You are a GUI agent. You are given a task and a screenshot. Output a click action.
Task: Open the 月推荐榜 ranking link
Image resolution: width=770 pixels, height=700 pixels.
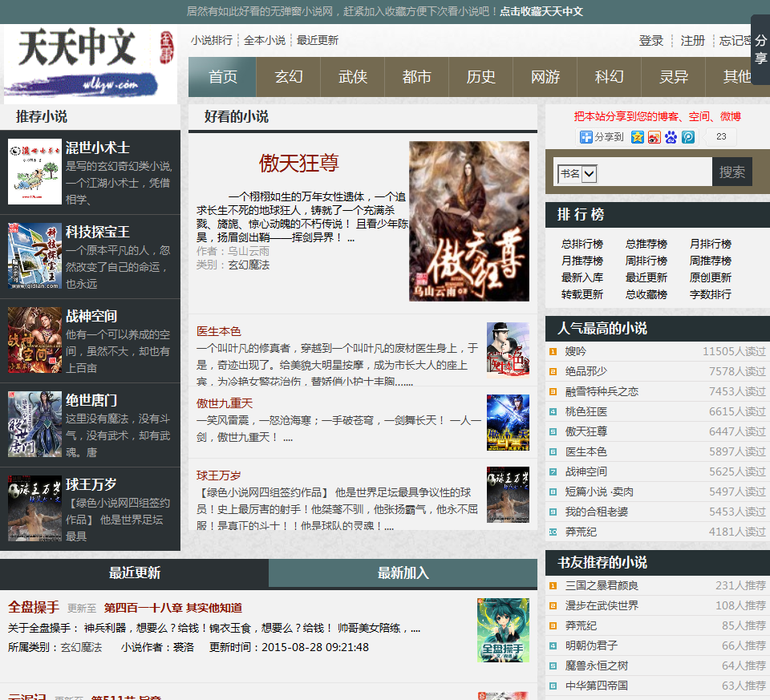click(582, 261)
